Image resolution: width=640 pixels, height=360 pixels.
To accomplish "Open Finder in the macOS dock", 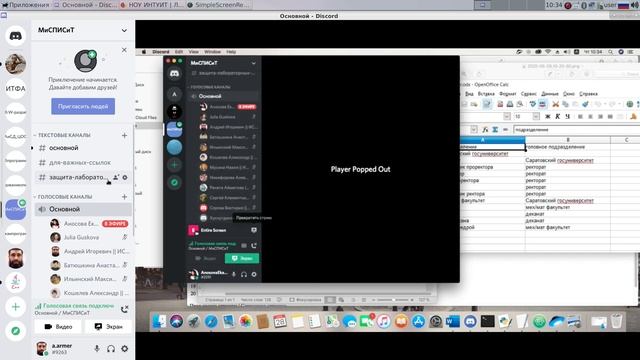I will click(x=159, y=322).
